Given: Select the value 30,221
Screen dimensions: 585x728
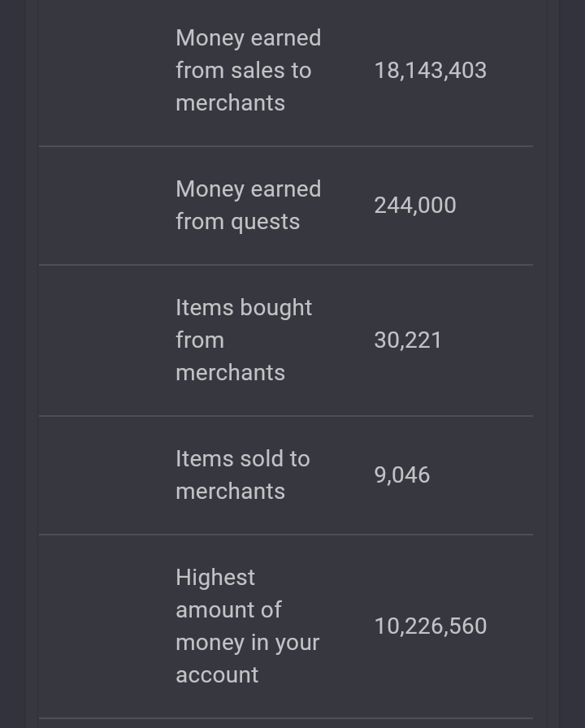Looking at the screenshot, I should (x=408, y=340).
